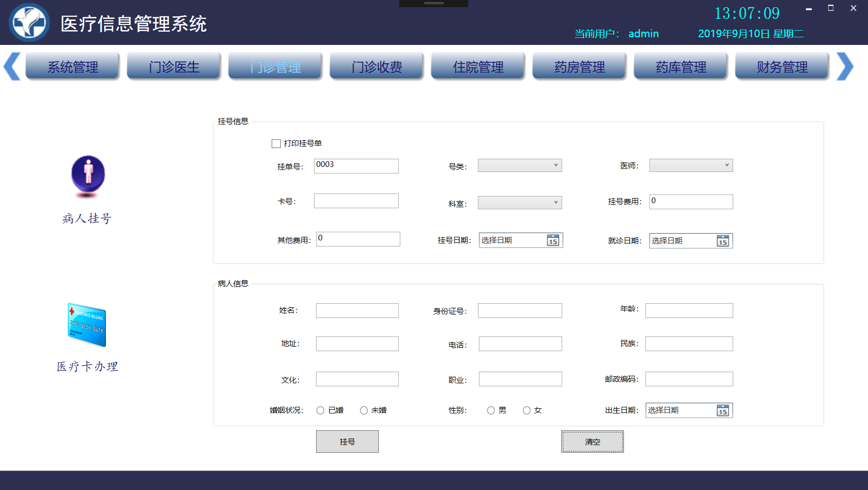This screenshot has width=868, height=490.
Task: Enable the 打印挂号单 checkbox
Action: [x=276, y=143]
